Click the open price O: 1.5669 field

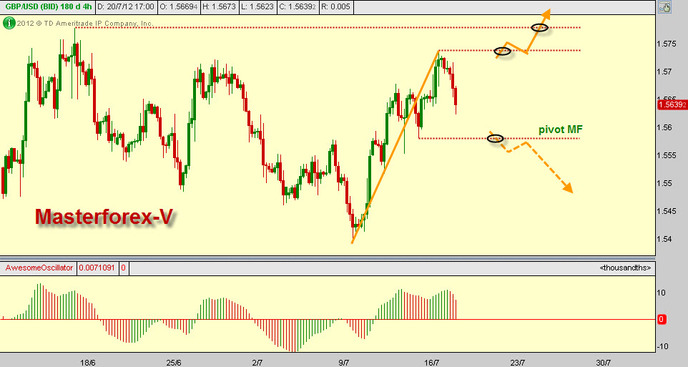tap(179, 7)
